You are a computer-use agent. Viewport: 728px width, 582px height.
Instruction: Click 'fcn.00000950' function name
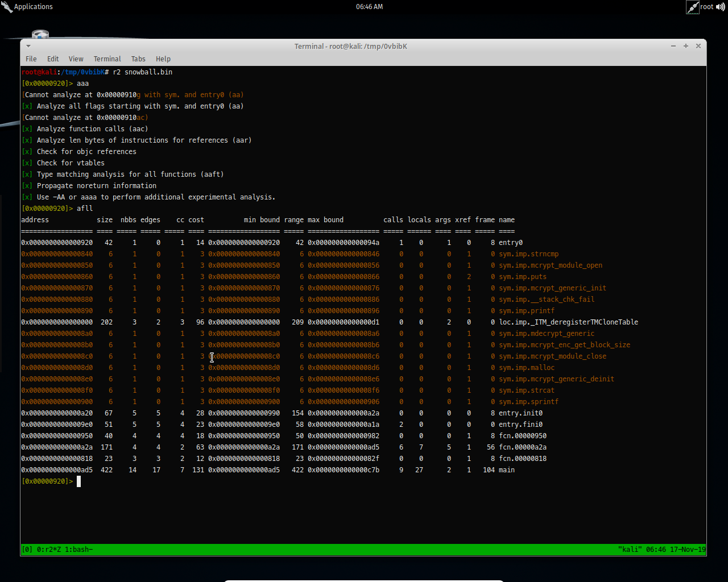click(x=523, y=436)
